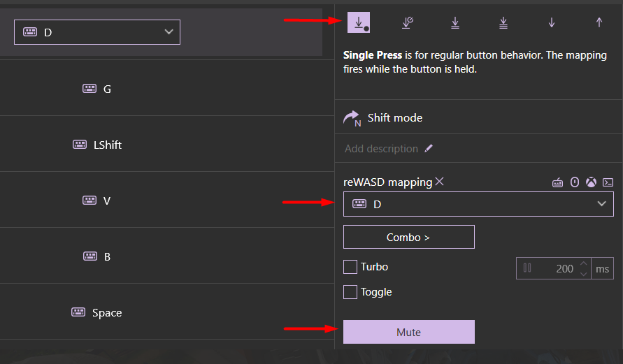Viewport: 623px width, 364px height.
Task: Remove reWASD mapping with the X
Action: [x=439, y=182]
